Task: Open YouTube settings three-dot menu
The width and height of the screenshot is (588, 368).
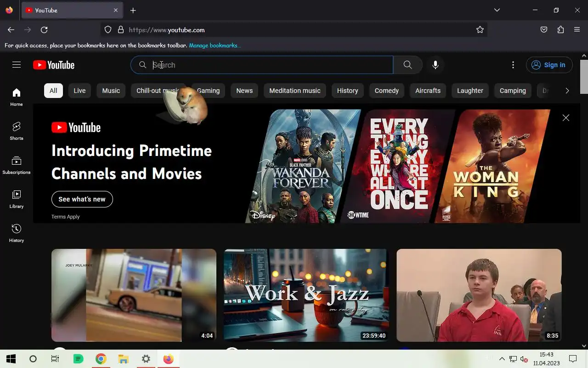Action: coord(513,65)
